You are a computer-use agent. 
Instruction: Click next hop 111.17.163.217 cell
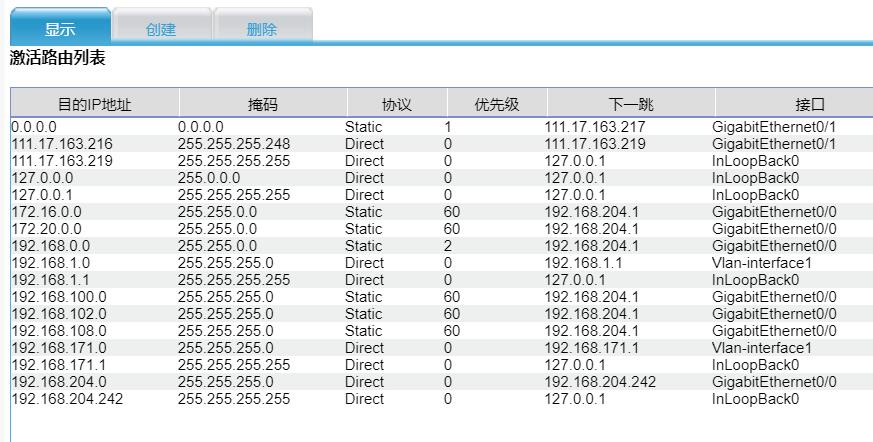(595, 127)
